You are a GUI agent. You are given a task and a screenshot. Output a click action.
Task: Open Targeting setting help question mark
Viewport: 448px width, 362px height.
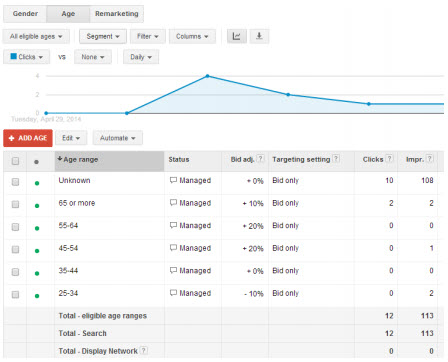tap(336, 159)
